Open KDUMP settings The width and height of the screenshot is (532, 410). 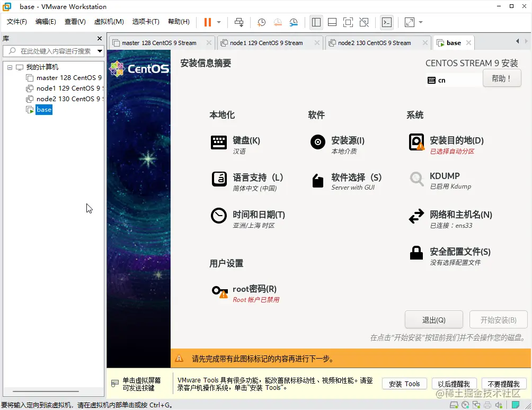click(x=440, y=181)
